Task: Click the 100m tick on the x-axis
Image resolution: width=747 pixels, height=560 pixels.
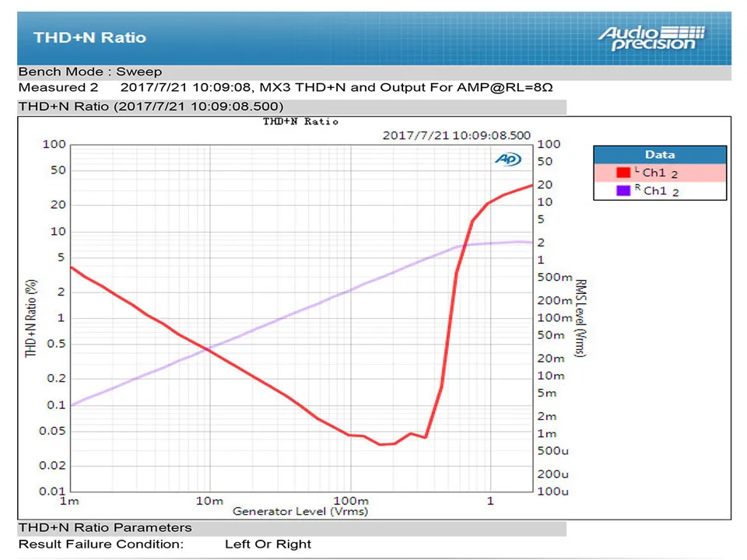Action: [351, 501]
